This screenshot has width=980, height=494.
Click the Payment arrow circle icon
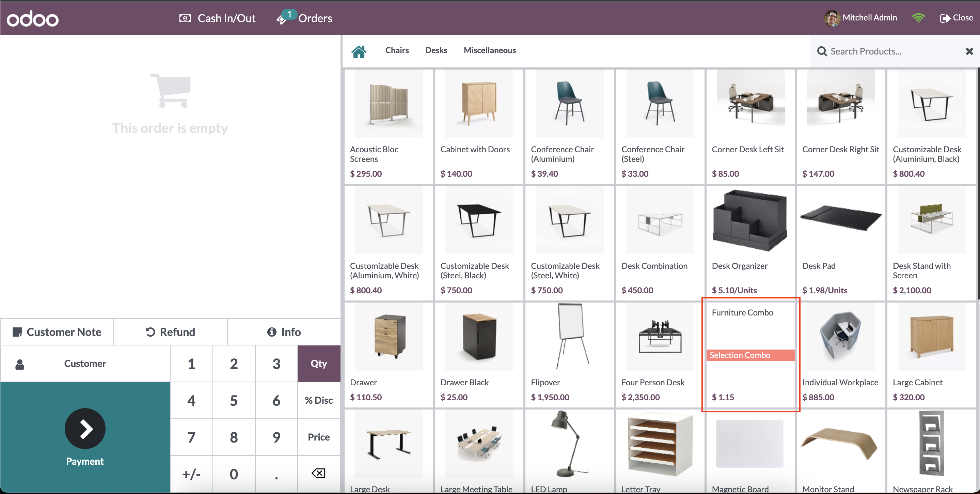click(85, 428)
